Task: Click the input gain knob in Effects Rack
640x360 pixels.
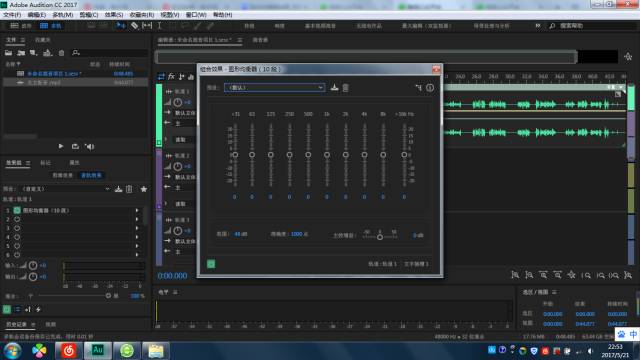Action: [x=33, y=265]
